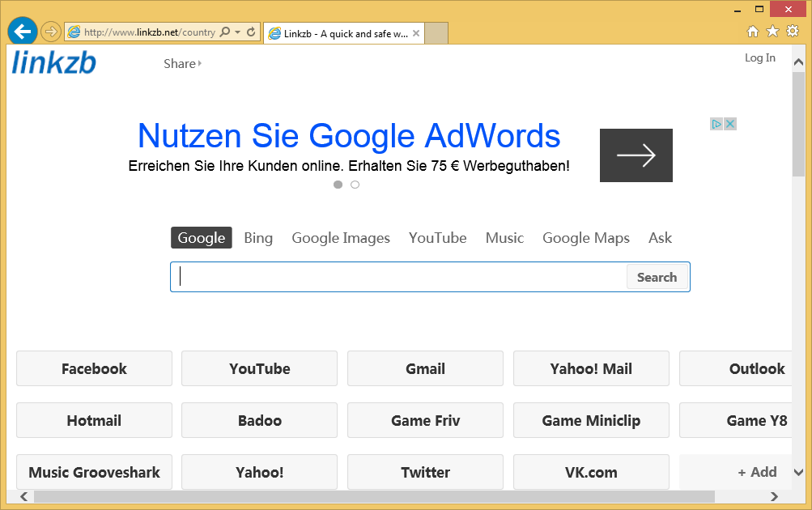Open Favorites using the star icon

tap(772, 32)
